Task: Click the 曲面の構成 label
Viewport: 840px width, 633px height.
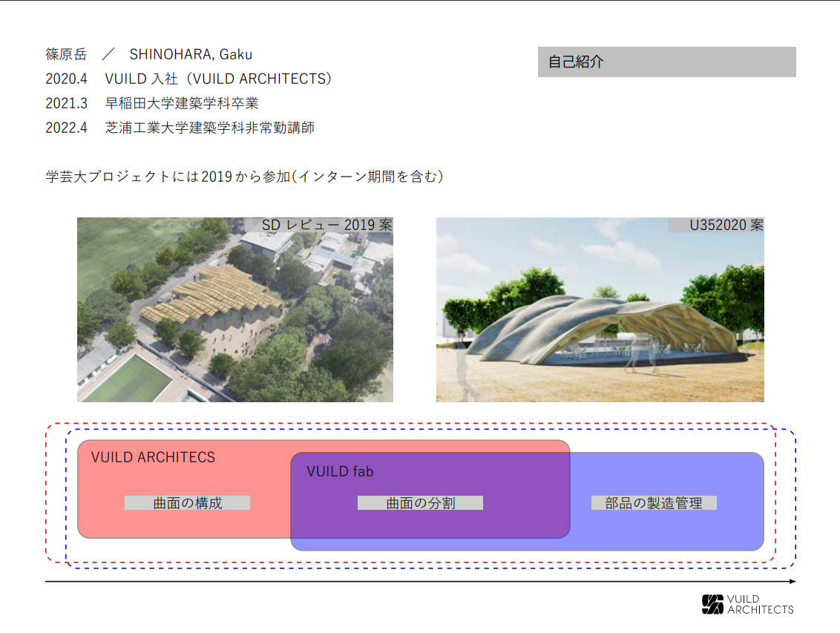Action: click(188, 503)
